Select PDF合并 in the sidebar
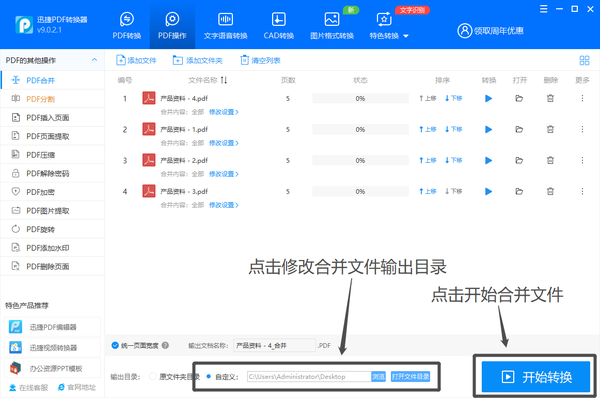 click(x=52, y=80)
